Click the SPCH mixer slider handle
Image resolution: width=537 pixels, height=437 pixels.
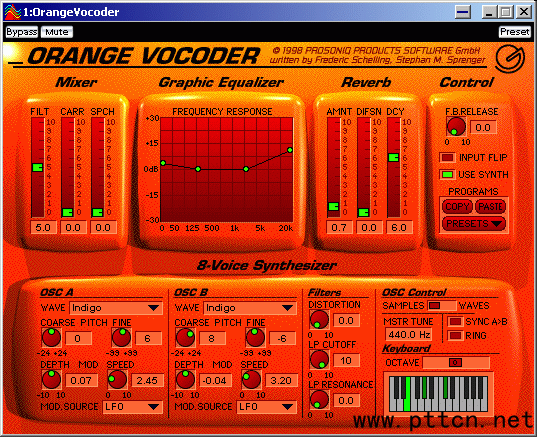coord(98,212)
